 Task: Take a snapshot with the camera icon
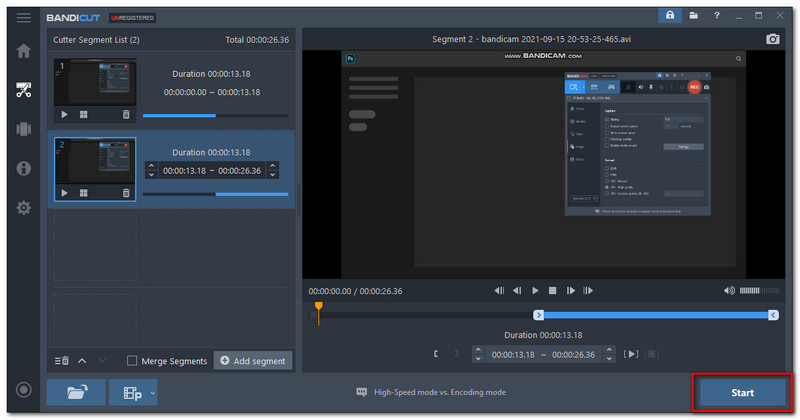tap(773, 38)
